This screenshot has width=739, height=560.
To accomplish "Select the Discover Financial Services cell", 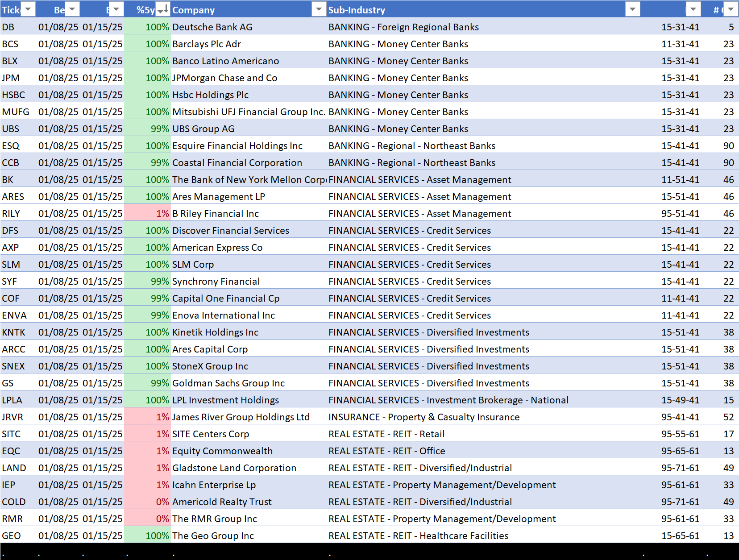I will pos(249,231).
